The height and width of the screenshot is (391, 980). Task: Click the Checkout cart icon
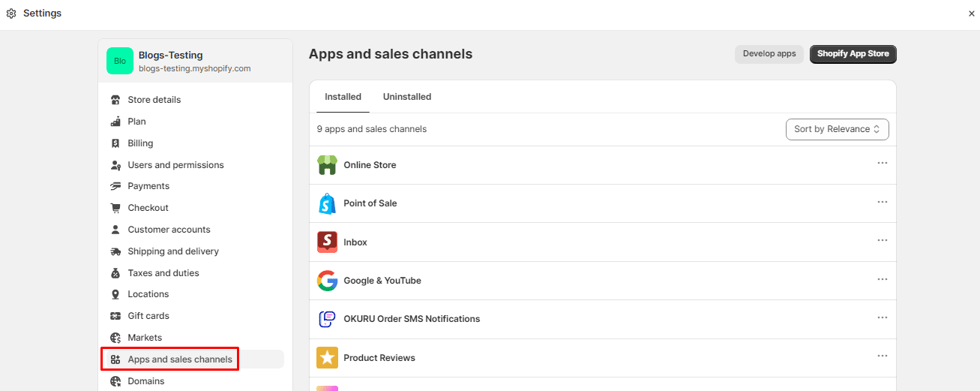[115, 208]
